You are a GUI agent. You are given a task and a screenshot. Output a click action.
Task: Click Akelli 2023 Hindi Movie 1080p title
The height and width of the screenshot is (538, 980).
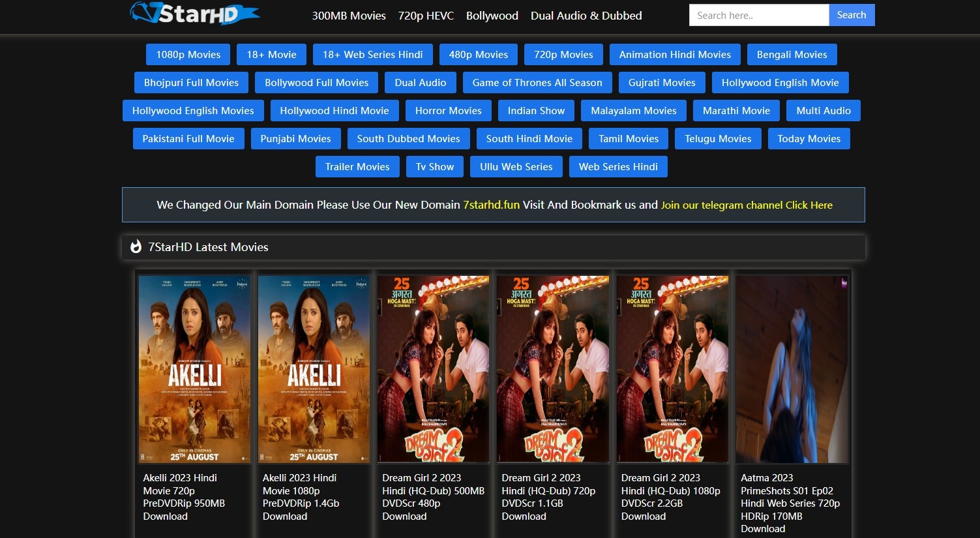coord(301,497)
